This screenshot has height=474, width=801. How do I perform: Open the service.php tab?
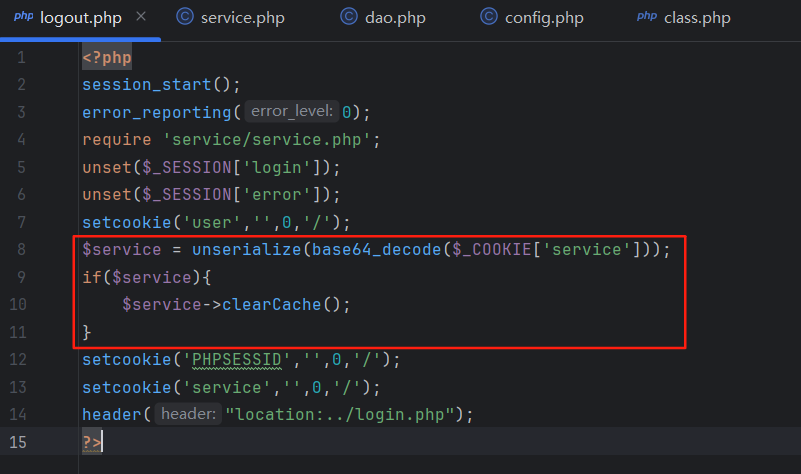230,18
